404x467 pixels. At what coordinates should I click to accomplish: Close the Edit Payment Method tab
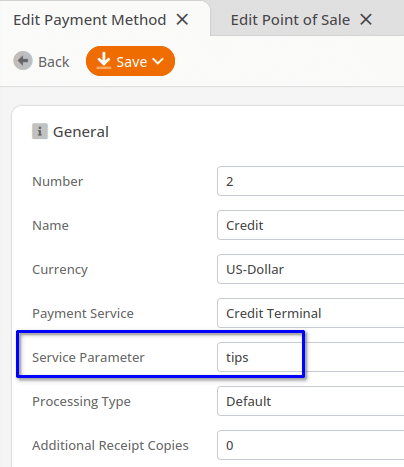[182, 19]
